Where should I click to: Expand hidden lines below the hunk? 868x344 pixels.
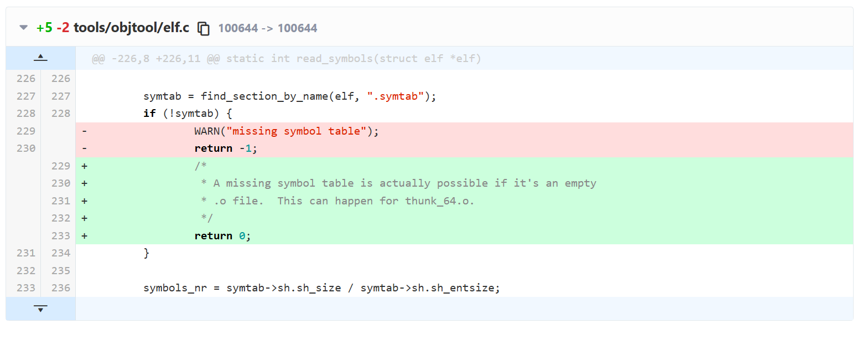[x=40, y=309]
